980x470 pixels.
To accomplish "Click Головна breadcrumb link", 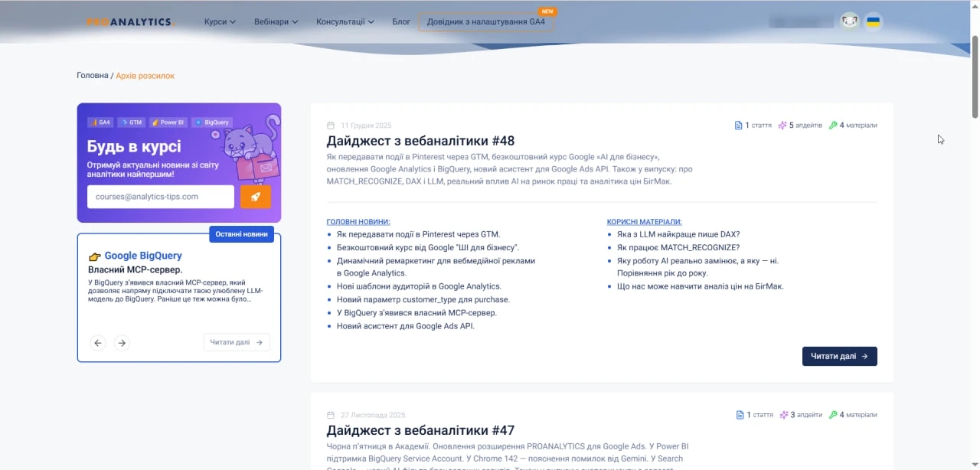I will pos(93,76).
